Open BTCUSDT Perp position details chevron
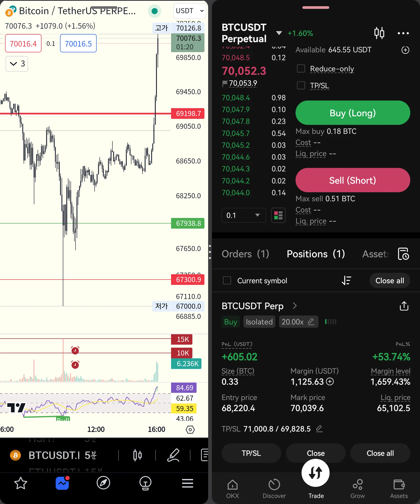Viewport: 420px width, 504px height. (x=295, y=306)
